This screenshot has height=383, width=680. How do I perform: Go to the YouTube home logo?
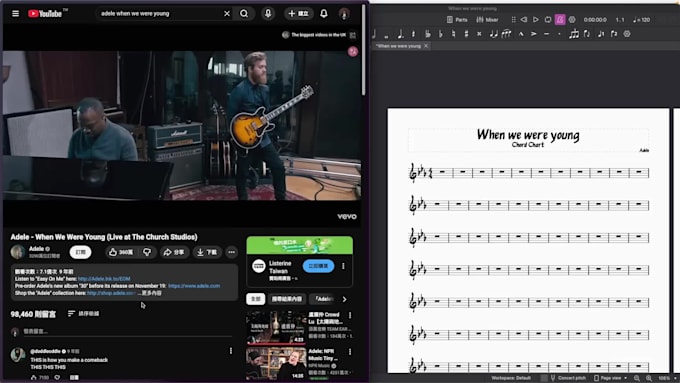[45, 13]
